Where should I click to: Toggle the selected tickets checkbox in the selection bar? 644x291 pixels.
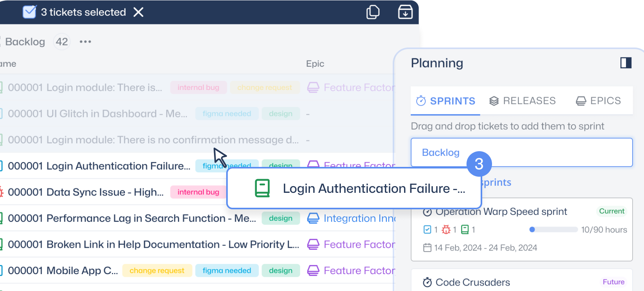point(29,12)
